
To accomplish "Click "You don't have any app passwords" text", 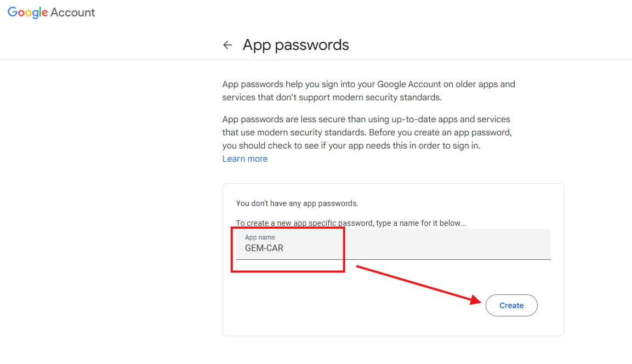I will click(297, 203).
